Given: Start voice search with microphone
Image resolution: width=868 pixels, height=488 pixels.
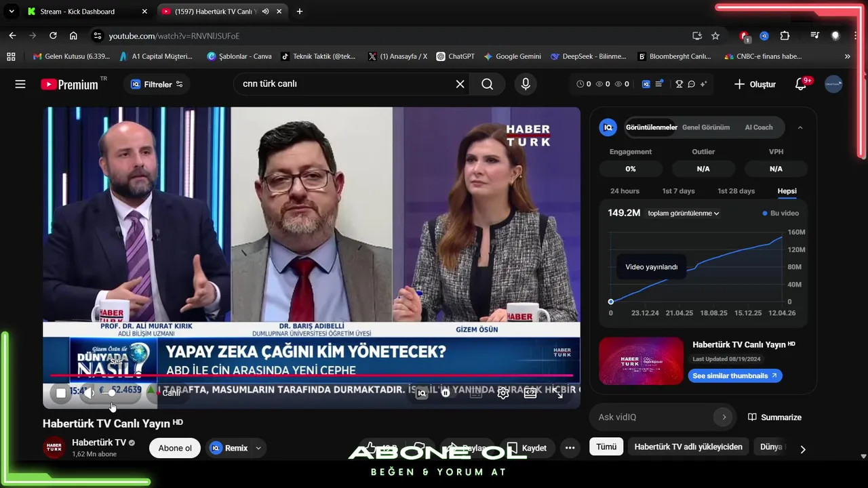Looking at the screenshot, I should click(526, 84).
